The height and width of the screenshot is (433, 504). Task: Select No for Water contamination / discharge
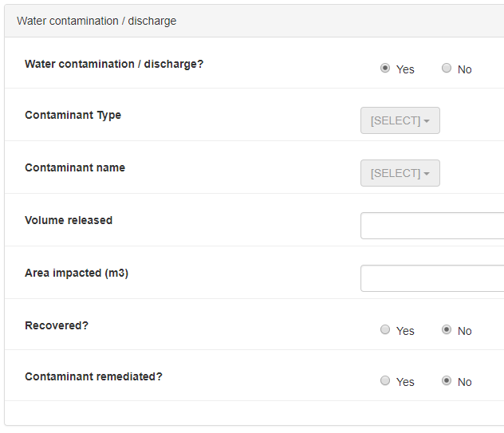click(447, 69)
